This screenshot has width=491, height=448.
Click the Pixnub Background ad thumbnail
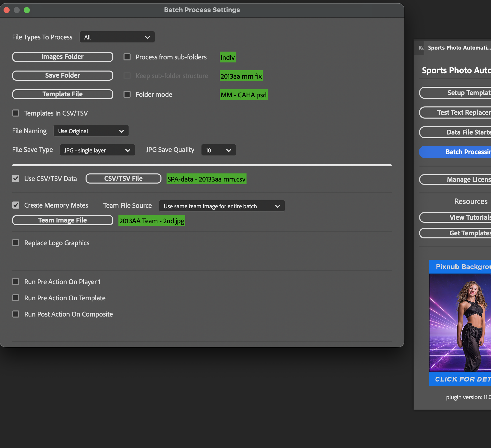(460, 323)
